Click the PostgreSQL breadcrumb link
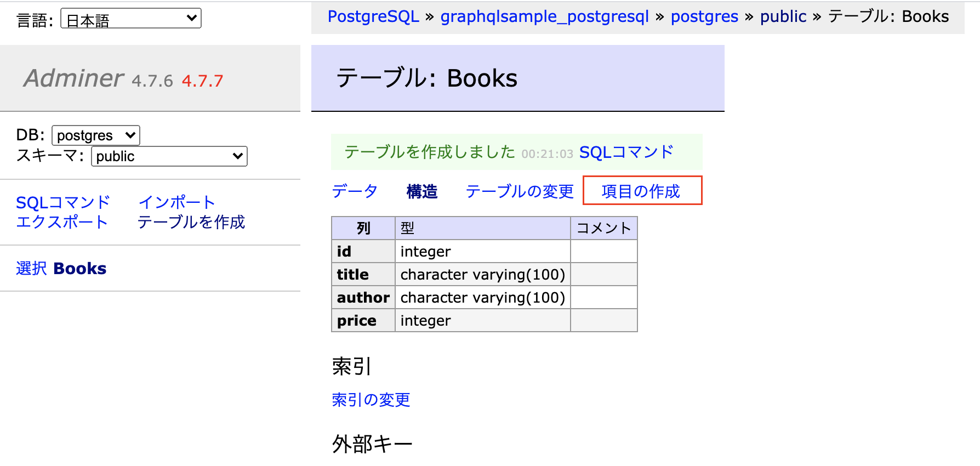Viewport: 980px width, 466px height. 373,16
